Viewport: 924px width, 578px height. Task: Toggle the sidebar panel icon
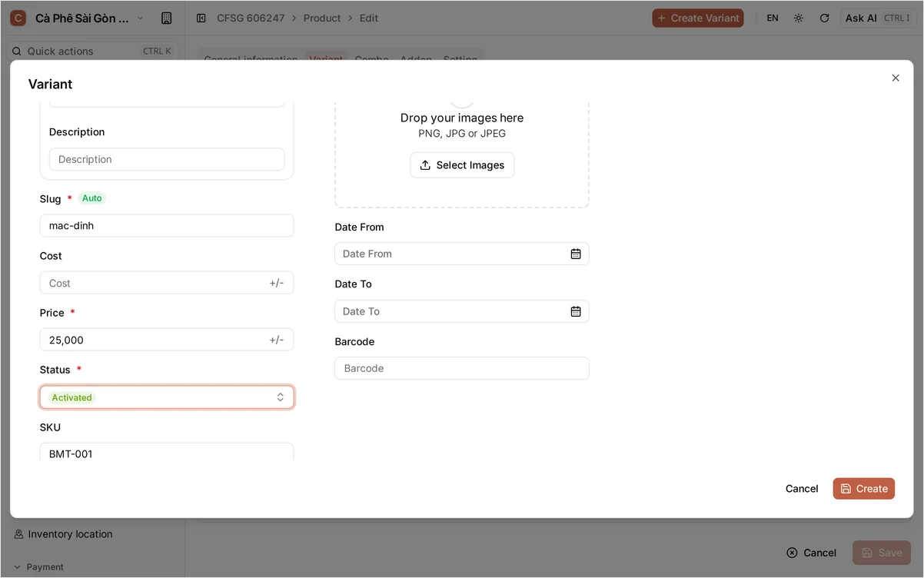[201, 18]
